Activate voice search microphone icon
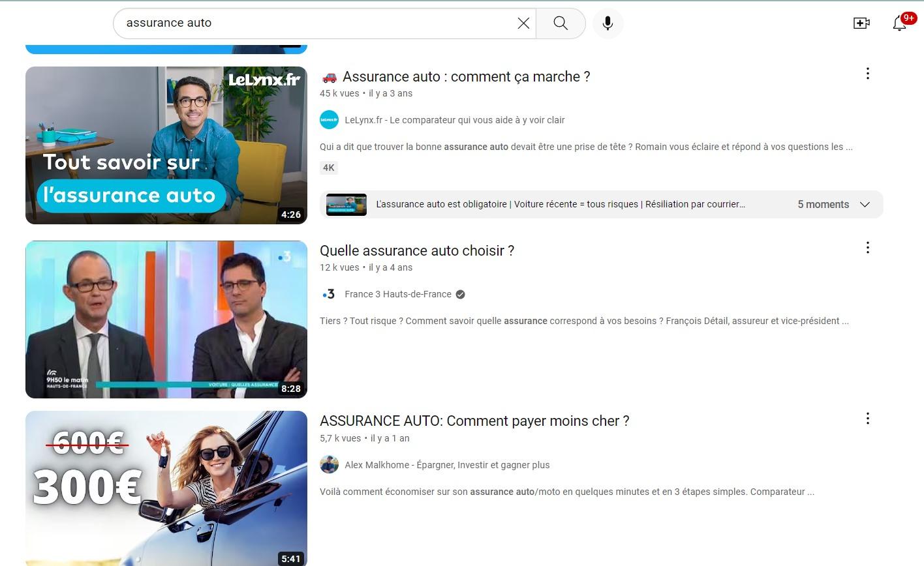Viewport: 924px width, 566px height. pos(608,23)
